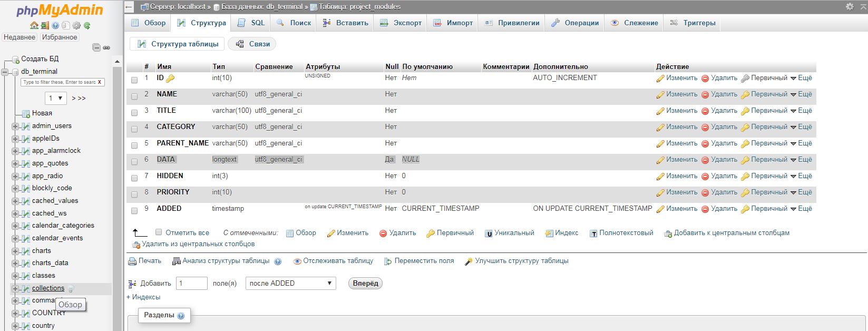Collapse the db_terminal database node
The width and height of the screenshot is (868, 331).
point(5,72)
